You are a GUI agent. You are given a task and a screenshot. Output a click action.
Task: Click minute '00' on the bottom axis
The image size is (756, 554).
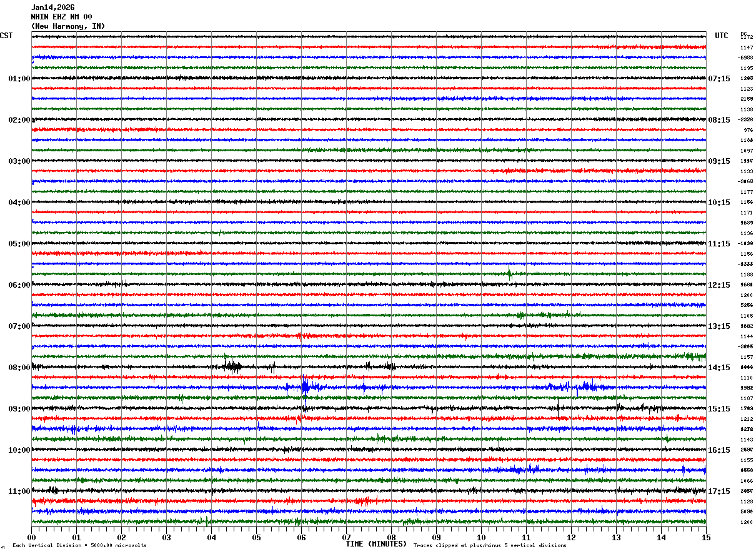tap(31, 537)
